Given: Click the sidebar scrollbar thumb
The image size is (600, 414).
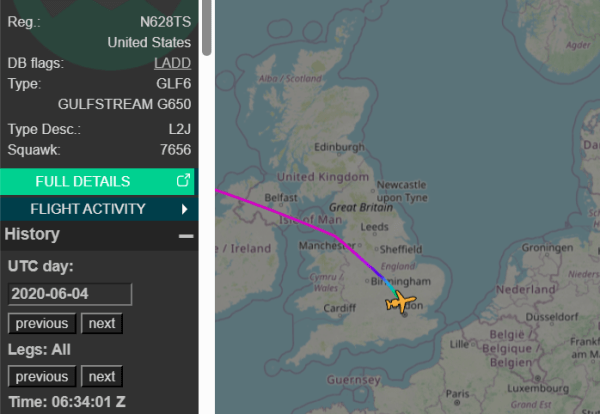Looking at the screenshot, I should 206,25.
